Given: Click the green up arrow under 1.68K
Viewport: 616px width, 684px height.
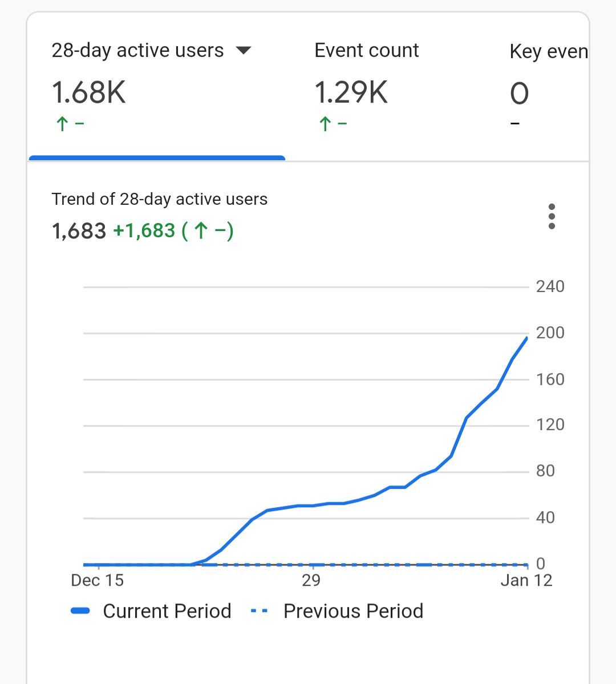Looking at the screenshot, I should (x=62, y=124).
